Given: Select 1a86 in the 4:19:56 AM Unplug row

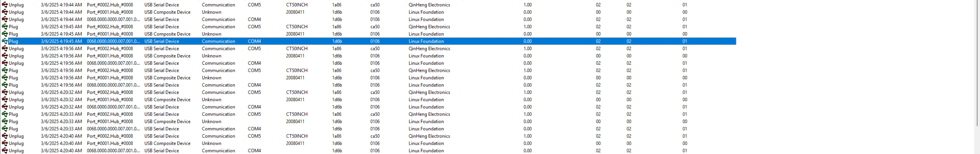Looking at the screenshot, I should pos(337,48).
